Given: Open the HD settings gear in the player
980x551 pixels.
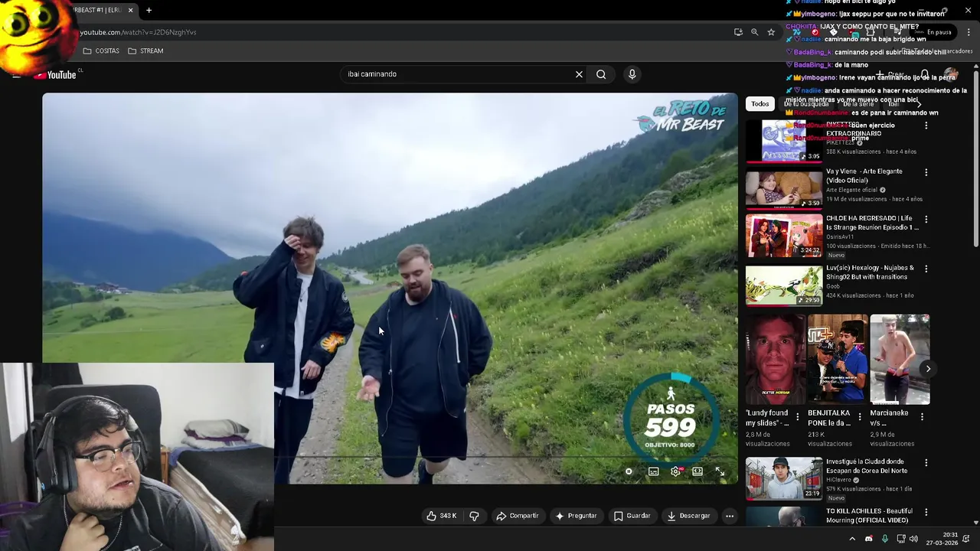Looking at the screenshot, I should coord(675,471).
